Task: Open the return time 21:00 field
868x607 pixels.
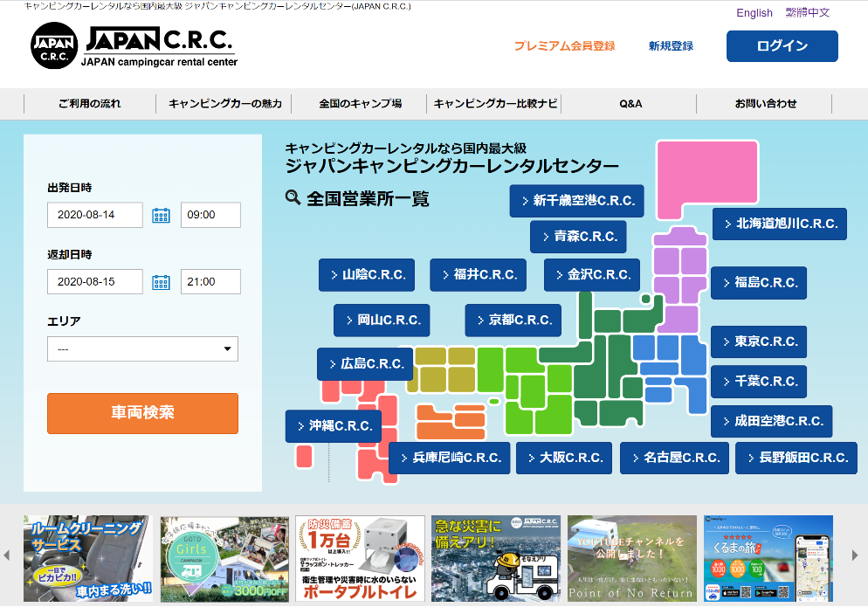Action: click(x=210, y=281)
